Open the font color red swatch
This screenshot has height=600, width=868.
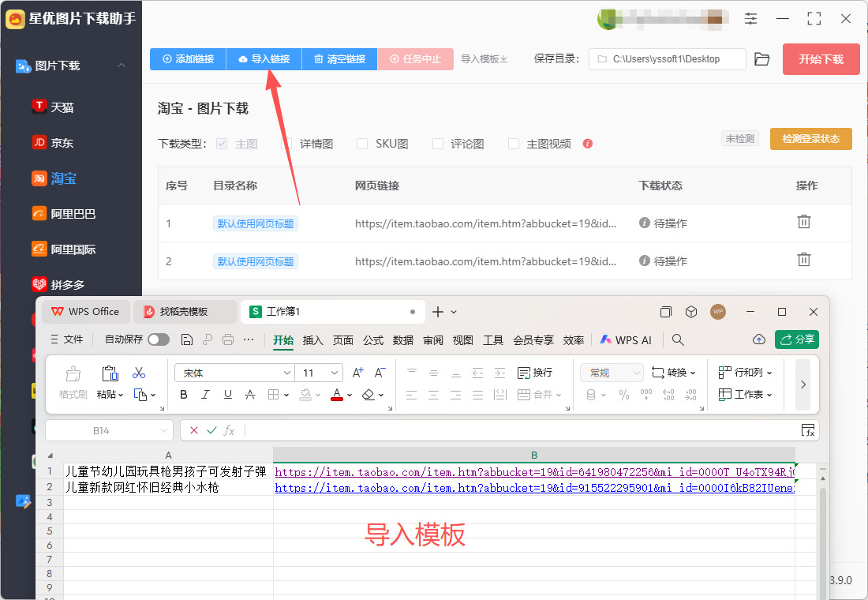337,395
